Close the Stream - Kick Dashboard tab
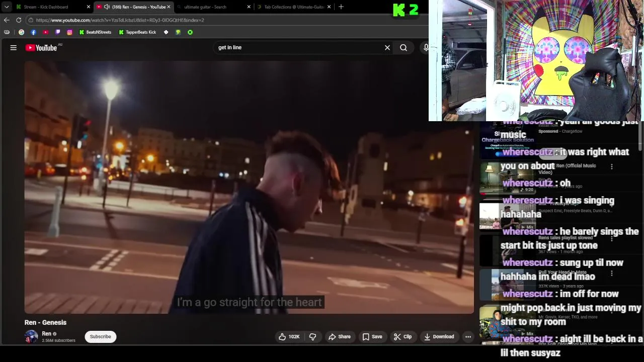The image size is (644, 362). (x=89, y=7)
